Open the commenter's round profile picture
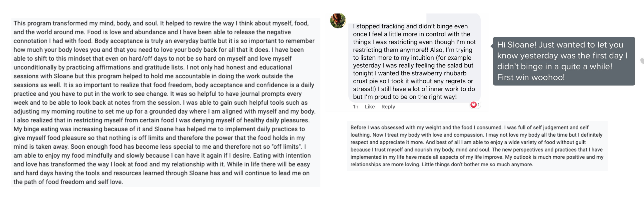Viewport: 644px width, 198px height. [338, 21]
